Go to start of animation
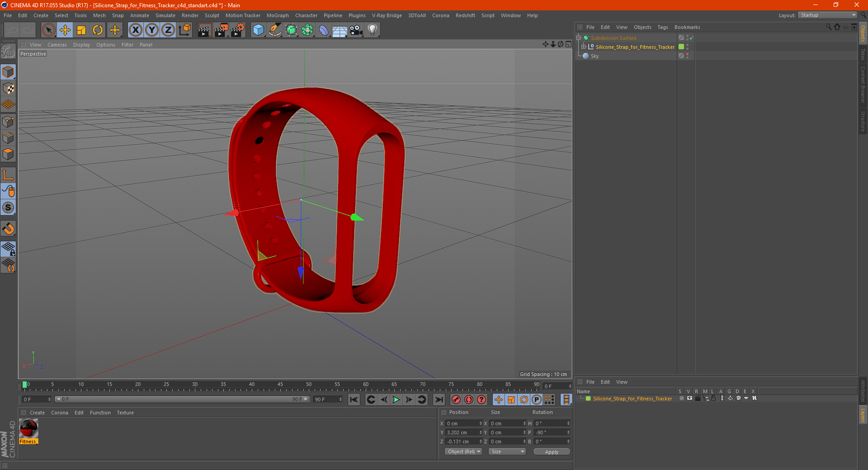 click(x=354, y=399)
